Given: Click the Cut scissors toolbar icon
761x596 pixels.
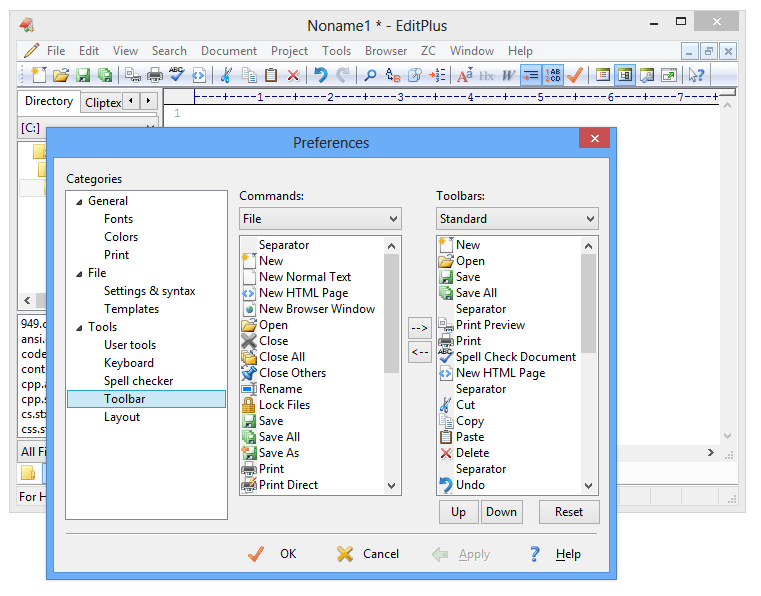Looking at the screenshot, I should coord(226,75).
